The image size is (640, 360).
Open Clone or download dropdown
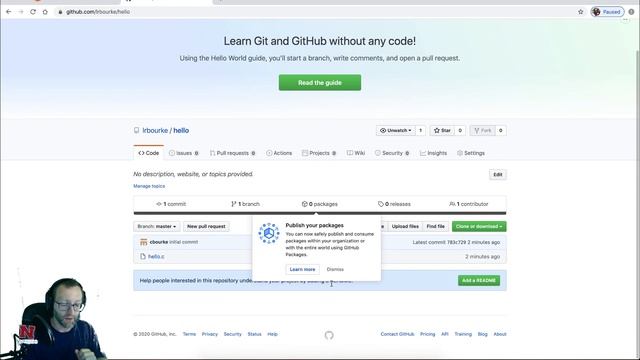(479, 226)
